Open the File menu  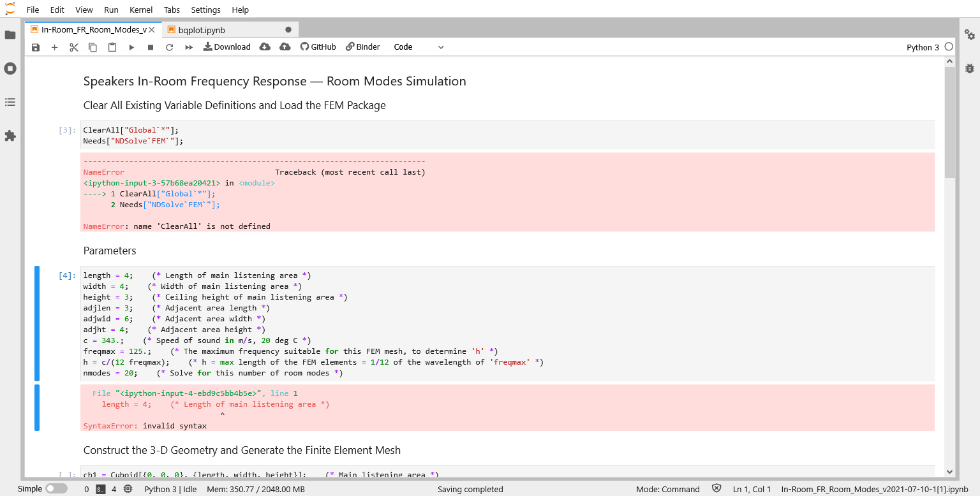tap(33, 10)
